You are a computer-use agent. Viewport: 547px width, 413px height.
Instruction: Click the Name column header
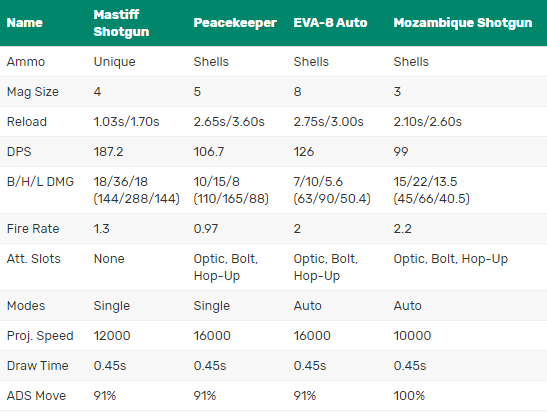pyautogui.click(x=25, y=23)
